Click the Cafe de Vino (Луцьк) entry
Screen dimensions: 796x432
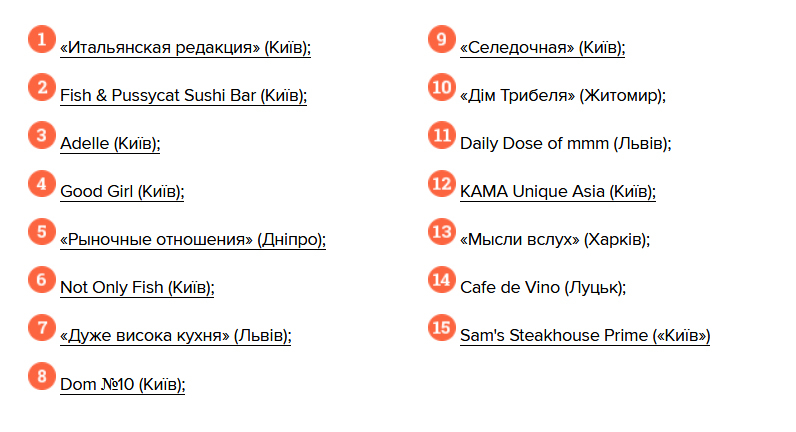coord(543,288)
